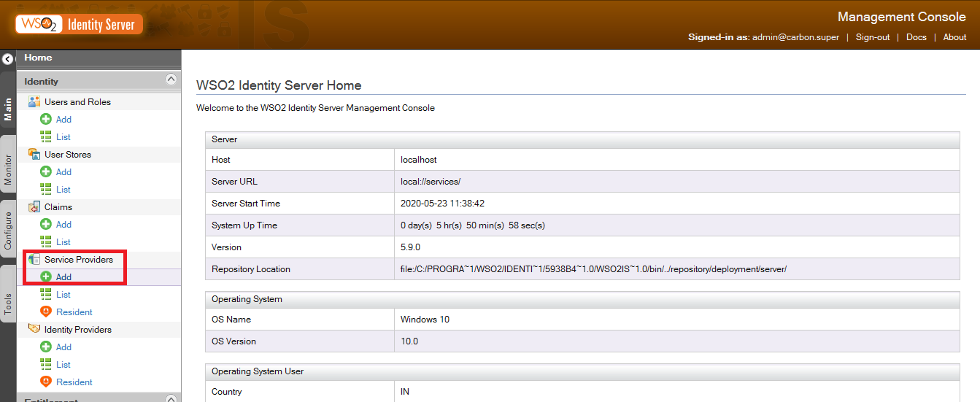Click the OS Name value Windows 10
This screenshot has height=402, width=980.
click(425, 320)
